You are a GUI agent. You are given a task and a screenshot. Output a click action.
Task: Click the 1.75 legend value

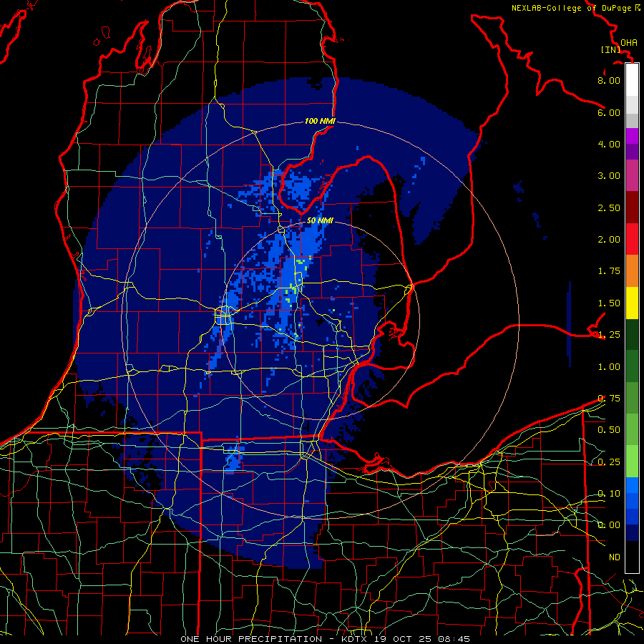(x=609, y=271)
